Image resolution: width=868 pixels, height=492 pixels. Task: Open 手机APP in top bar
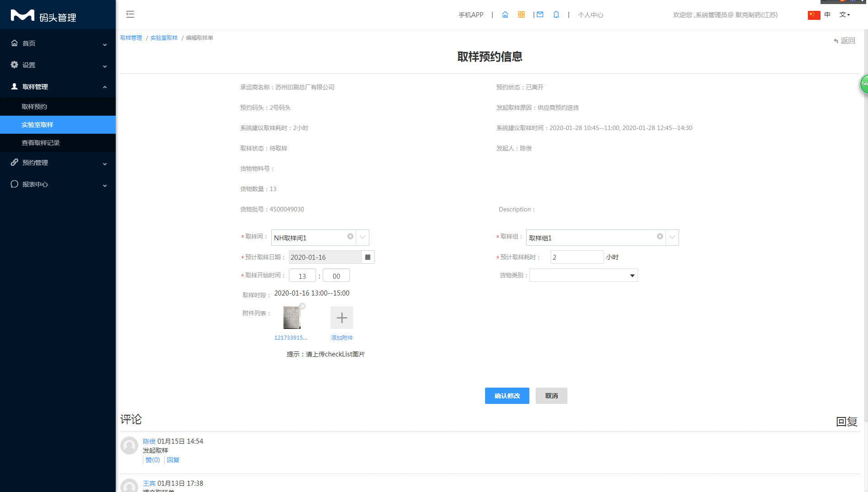coord(471,15)
